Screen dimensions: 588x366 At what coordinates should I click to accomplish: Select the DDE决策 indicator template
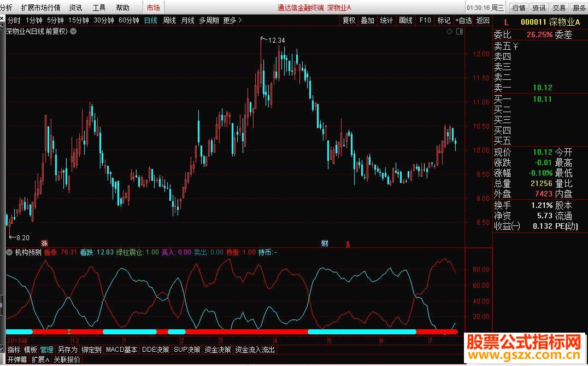click(x=156, y=350)
